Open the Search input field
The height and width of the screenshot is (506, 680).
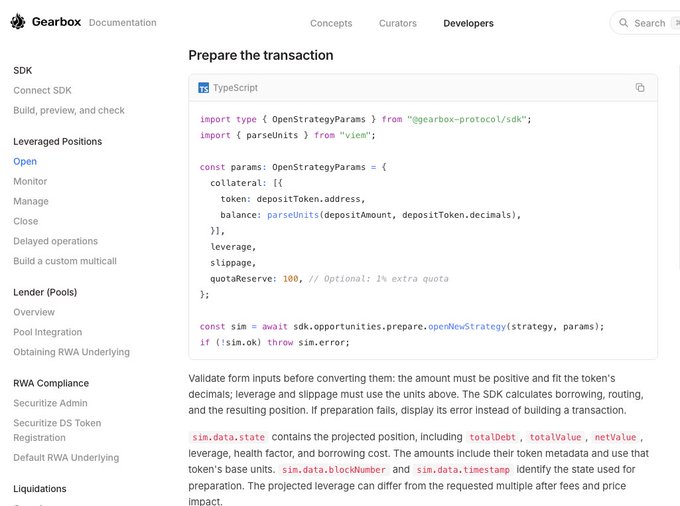(x=645, y=23)
